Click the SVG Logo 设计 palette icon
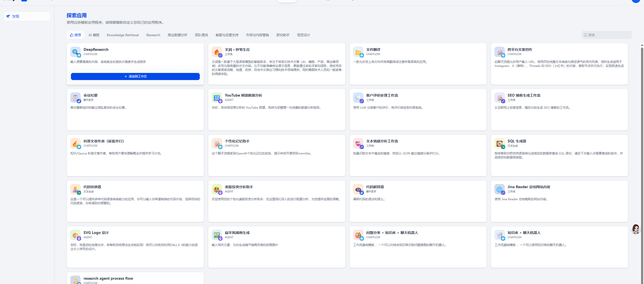This screenshot has height=284, width=644. coord(75,235)
